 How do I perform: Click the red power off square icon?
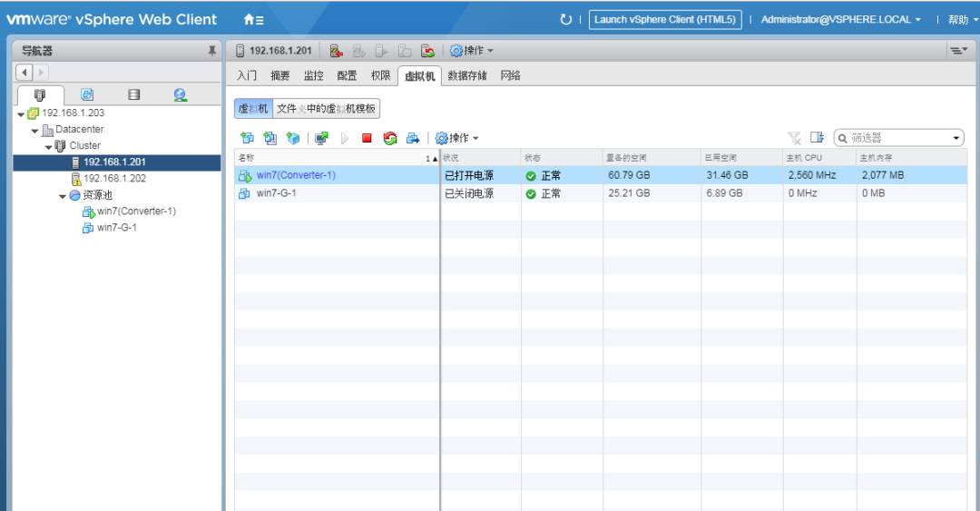pyautogui.click(x=367, y=138)
